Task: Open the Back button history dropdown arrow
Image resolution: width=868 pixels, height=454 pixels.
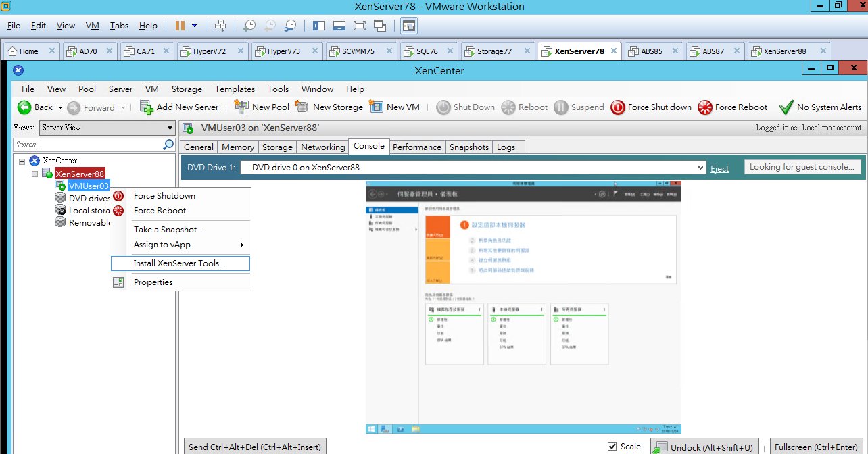Action: click(x=60, y=107)
